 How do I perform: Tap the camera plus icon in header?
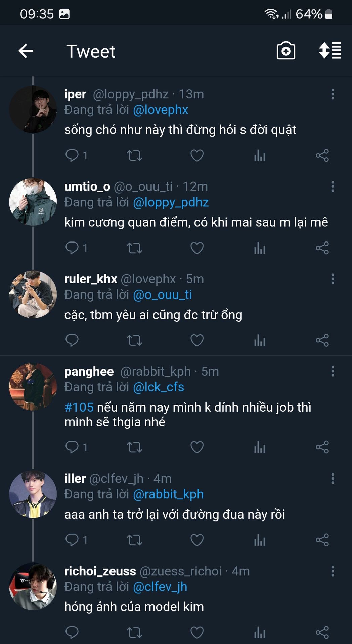(286, 51)
